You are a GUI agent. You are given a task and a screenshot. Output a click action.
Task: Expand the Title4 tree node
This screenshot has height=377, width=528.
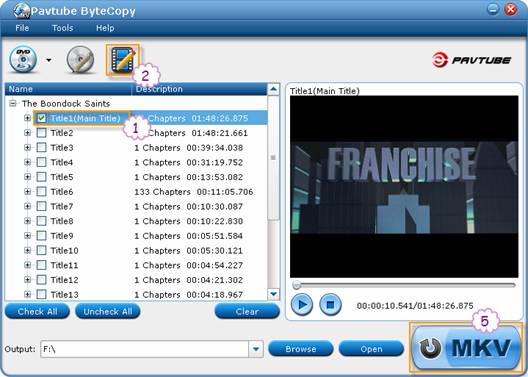[x=27, y=162]
